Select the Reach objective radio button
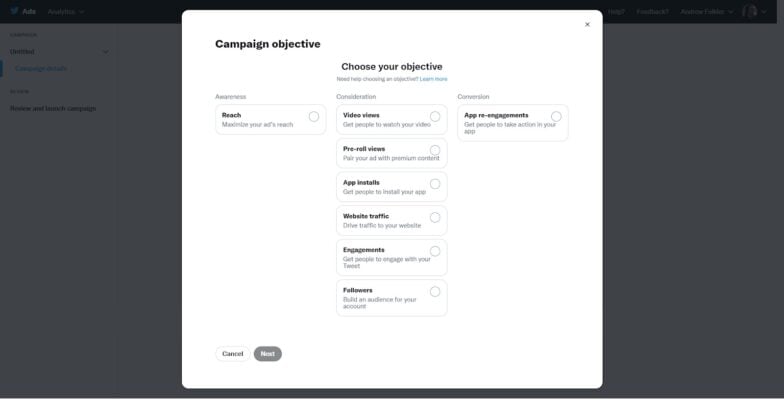The width and height of the screenshot is (784, 401). pos(314,116)
